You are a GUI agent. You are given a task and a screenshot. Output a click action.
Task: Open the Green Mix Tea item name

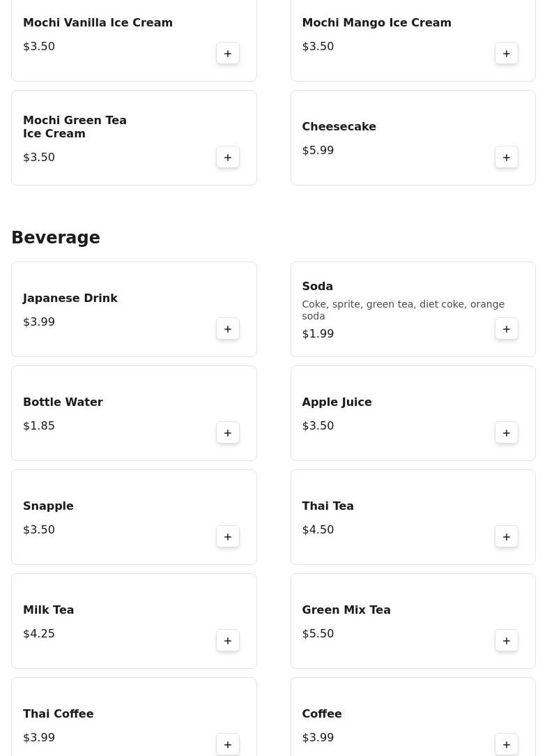pyautogui.click(x=346, y=610)
